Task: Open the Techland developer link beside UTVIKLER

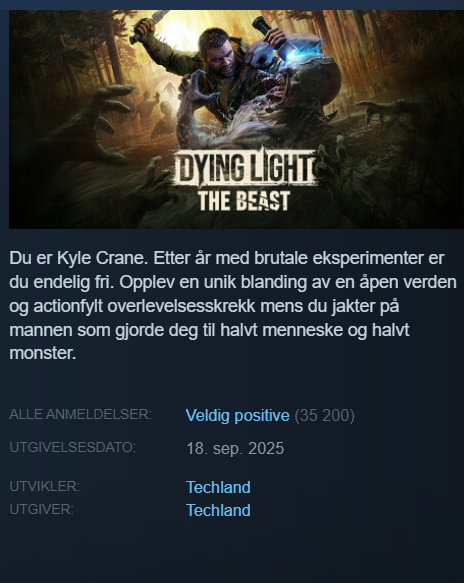Action: pos(218,487)
